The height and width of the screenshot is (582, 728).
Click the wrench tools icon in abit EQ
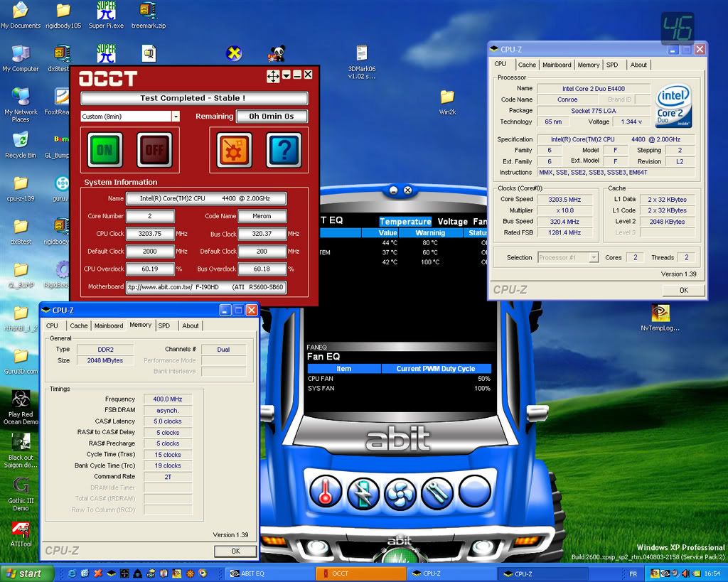point(437,492)
